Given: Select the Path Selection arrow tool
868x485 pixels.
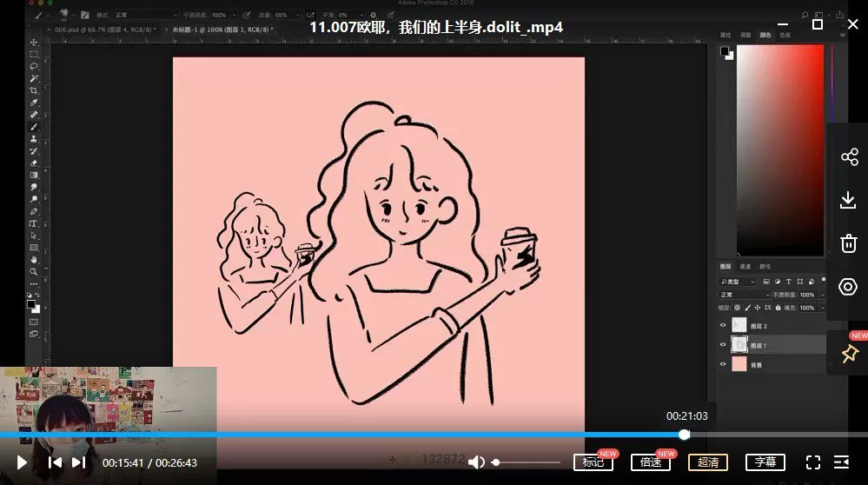Looking at the screenshot, I should click(34, 236).
